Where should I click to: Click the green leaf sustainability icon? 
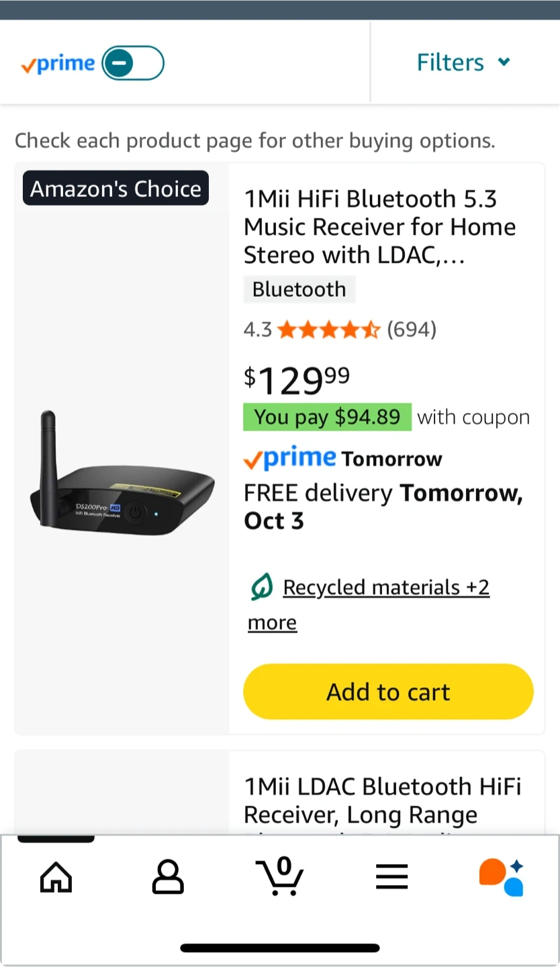coord(261,588)
